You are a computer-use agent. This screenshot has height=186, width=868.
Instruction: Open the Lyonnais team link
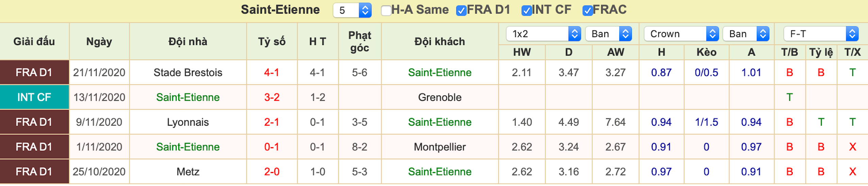[x=188, y=122]
